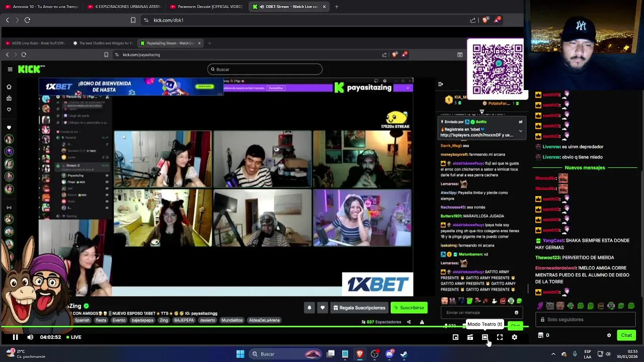
Task: Switch to Paramore: Decode tab
Action: pos(206,7)
